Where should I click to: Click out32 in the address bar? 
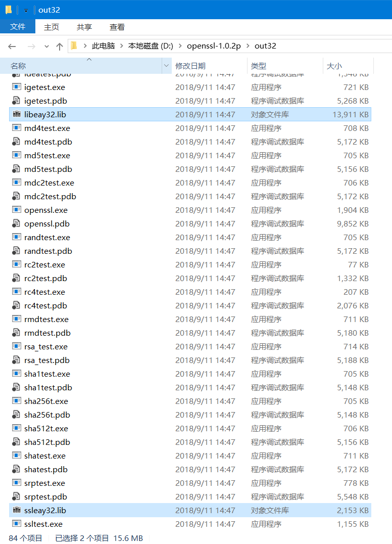(265, 46)
